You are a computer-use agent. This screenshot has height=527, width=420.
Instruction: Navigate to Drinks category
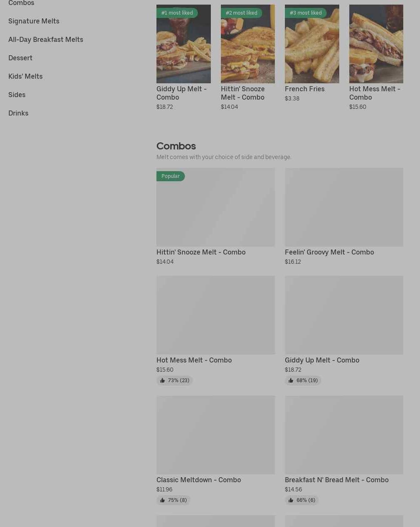[18, 113]
